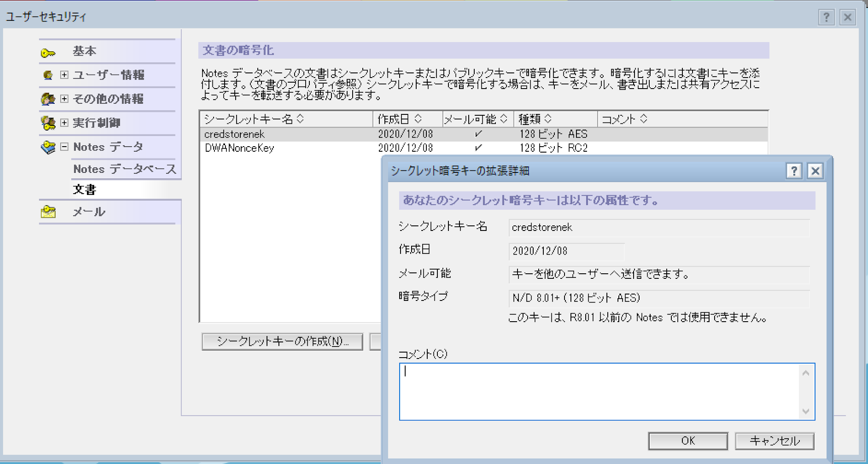Collapse the Notes データ section
Viewport: 868px width, 464px height.
coord(64,147)
